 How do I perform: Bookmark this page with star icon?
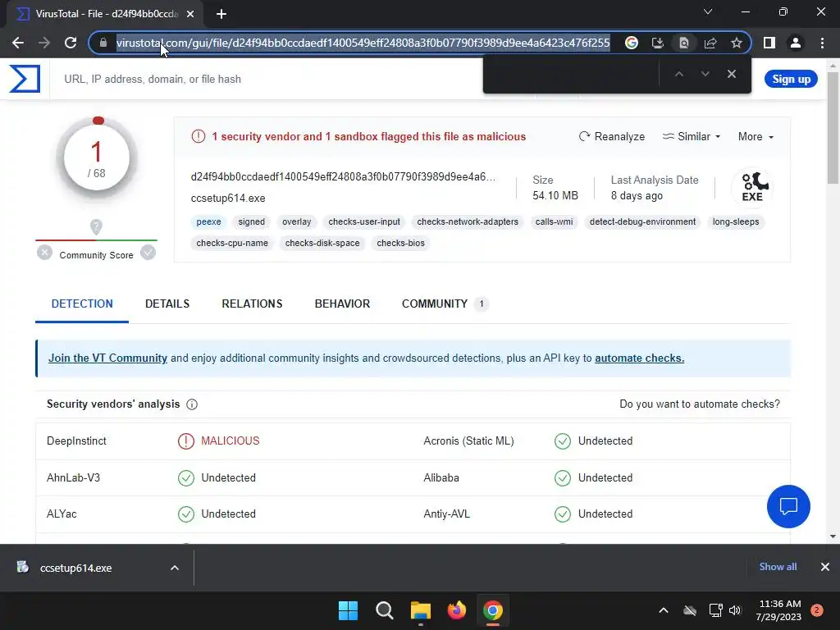737,43
